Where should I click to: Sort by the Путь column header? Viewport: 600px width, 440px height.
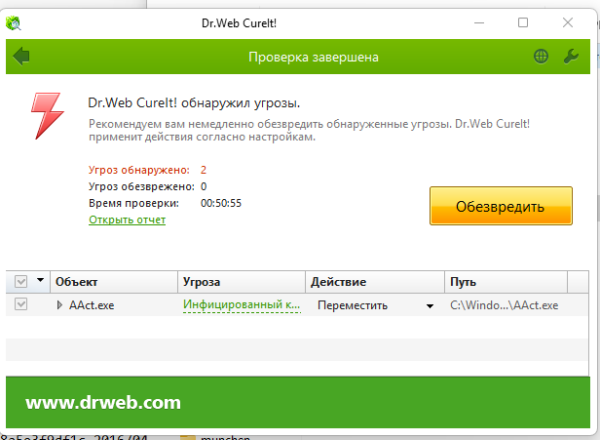(x=506, y=282)
